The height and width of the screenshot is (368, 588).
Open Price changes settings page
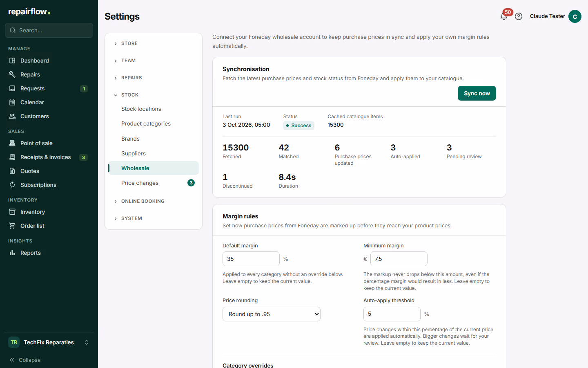(154, 183)
